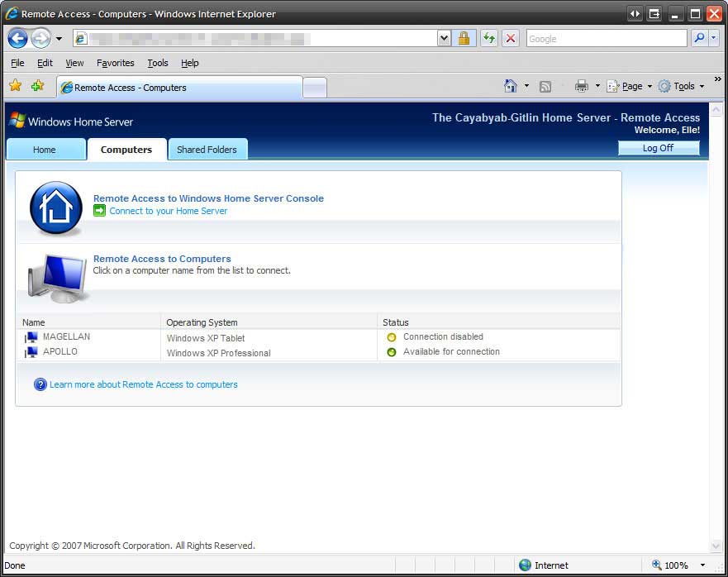728x577 pixels.
Task: Open the Page dropdown menu
Action: pyautogui.click(x=630, y=86)
